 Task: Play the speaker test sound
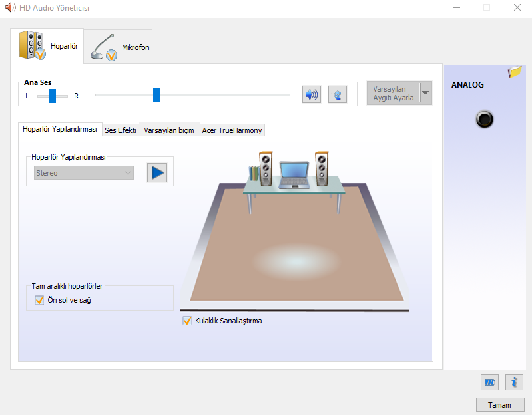[157, 172]
